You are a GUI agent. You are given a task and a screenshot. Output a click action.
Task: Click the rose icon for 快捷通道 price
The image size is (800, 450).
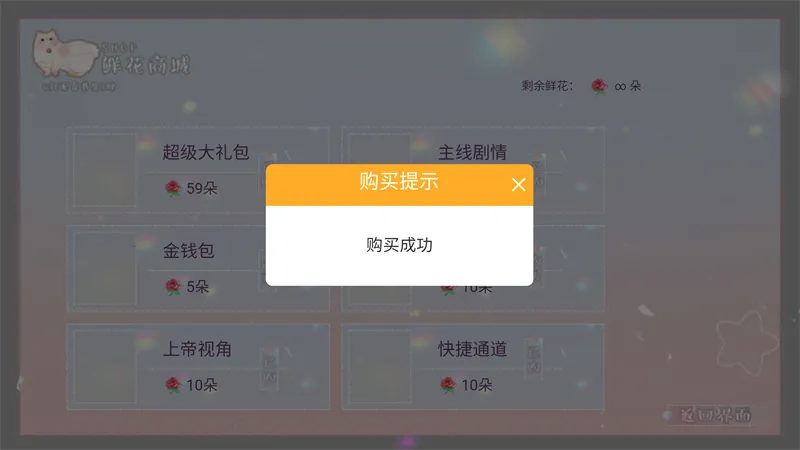(x=448, y=385)
